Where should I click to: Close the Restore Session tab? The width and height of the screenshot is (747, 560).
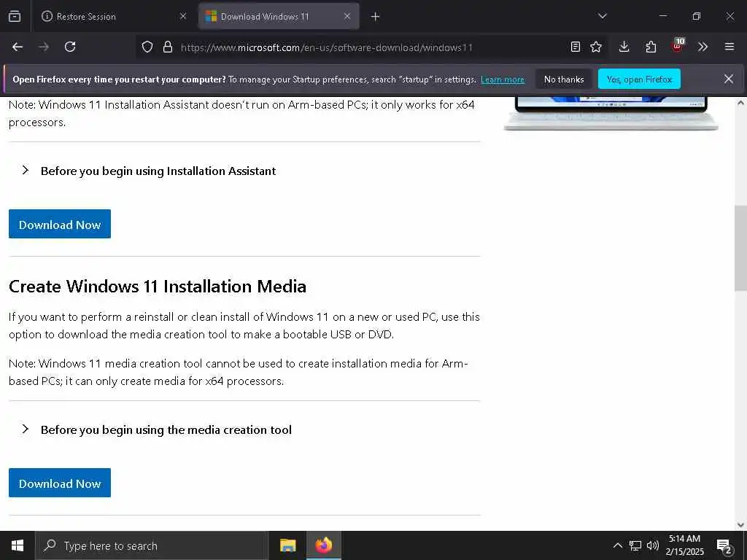183,16
